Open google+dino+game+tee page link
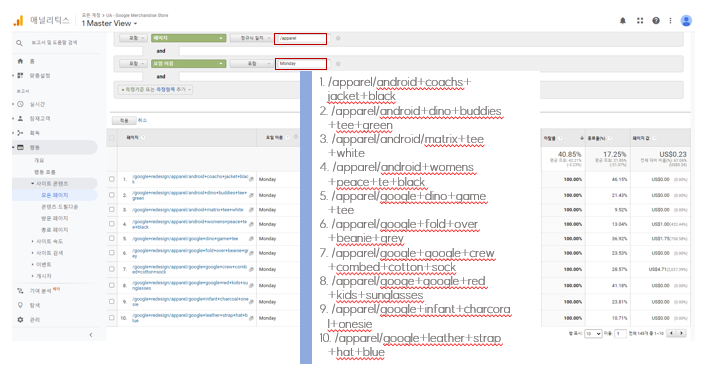Screen dimensions: 713x376 185,239
